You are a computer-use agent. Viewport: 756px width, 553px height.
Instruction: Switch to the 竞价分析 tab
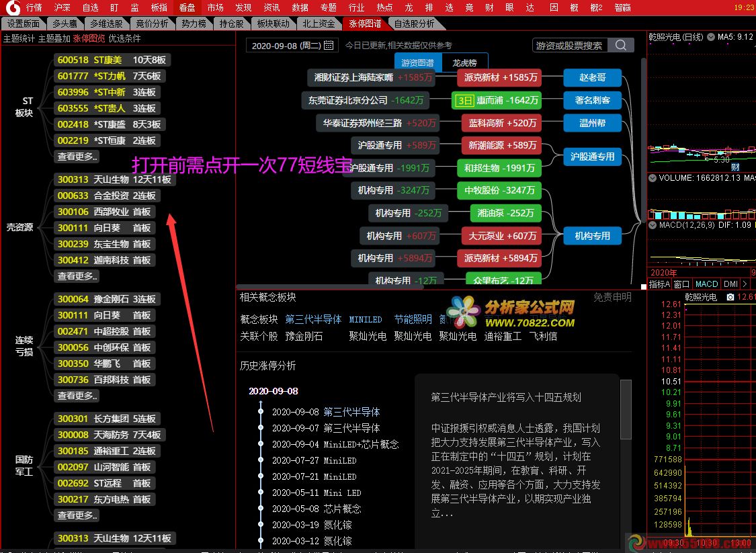click(152, 24)
